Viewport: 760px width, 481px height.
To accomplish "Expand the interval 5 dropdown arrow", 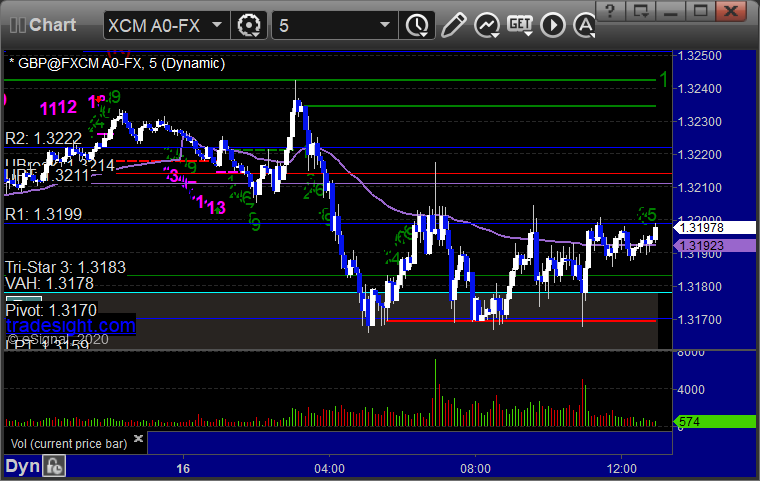I will (x=385, y=25).
